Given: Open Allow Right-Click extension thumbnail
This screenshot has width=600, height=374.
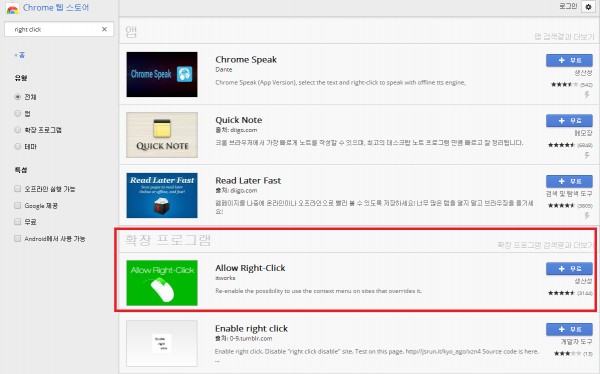Looking at the screenshot, I should (162, 283).
